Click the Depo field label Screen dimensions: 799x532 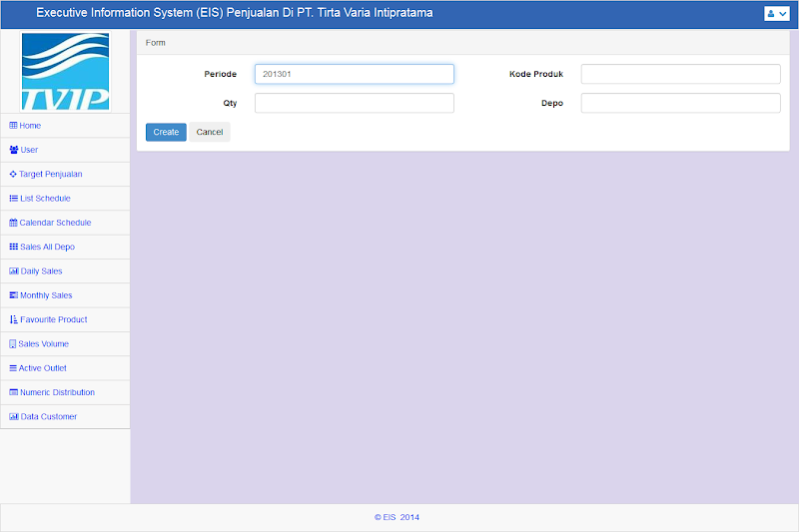[x=552, y=103]
